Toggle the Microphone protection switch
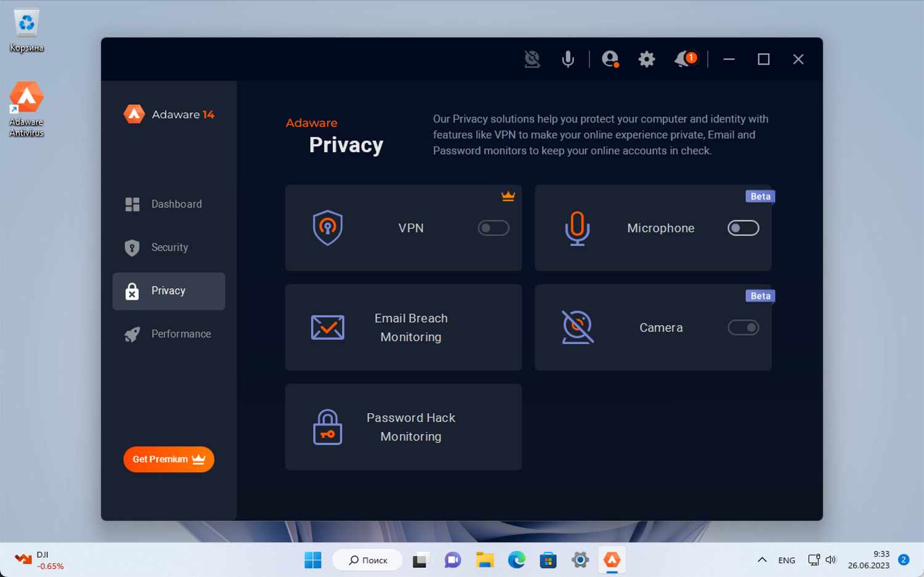This screenshot has width=924, height=577. point(744,228)
